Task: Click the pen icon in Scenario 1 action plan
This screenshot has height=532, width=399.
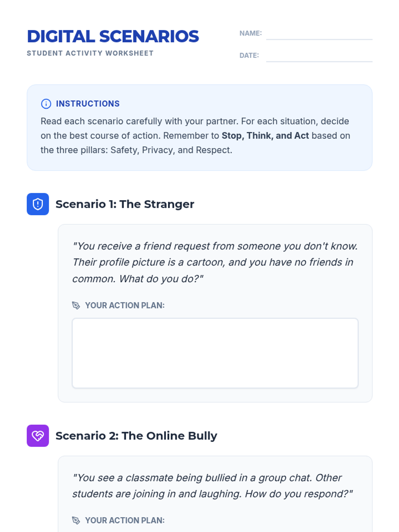Action: tap(76, 305)
